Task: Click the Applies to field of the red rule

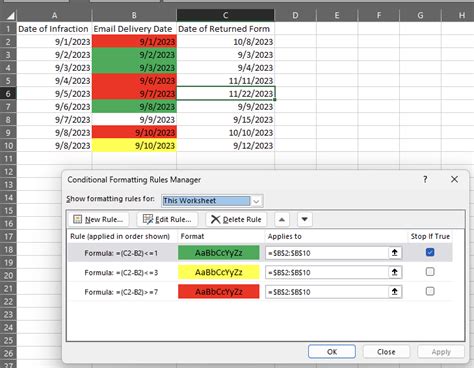Action: (327, 292)
